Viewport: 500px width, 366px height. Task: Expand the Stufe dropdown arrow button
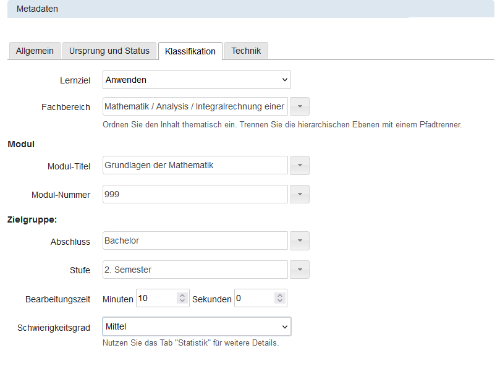point(300,270)
